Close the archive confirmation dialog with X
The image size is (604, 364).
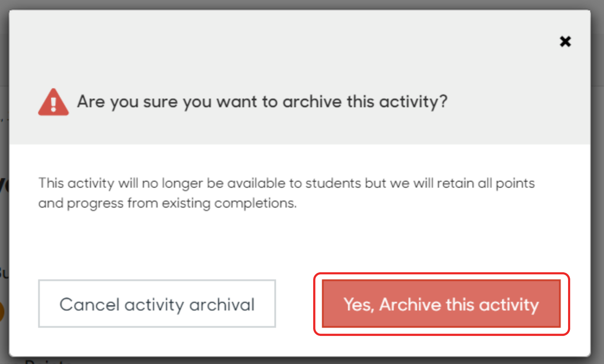565,41
